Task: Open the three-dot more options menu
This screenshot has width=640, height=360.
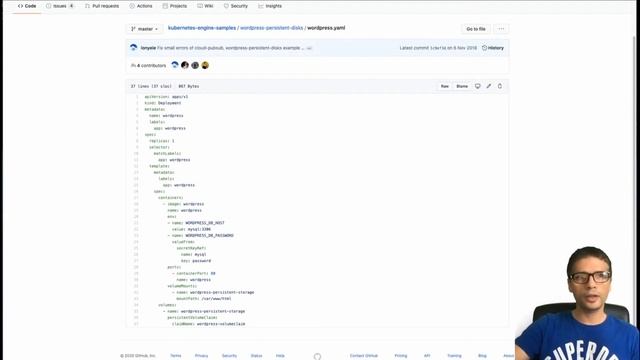Action: coord(501,29)
